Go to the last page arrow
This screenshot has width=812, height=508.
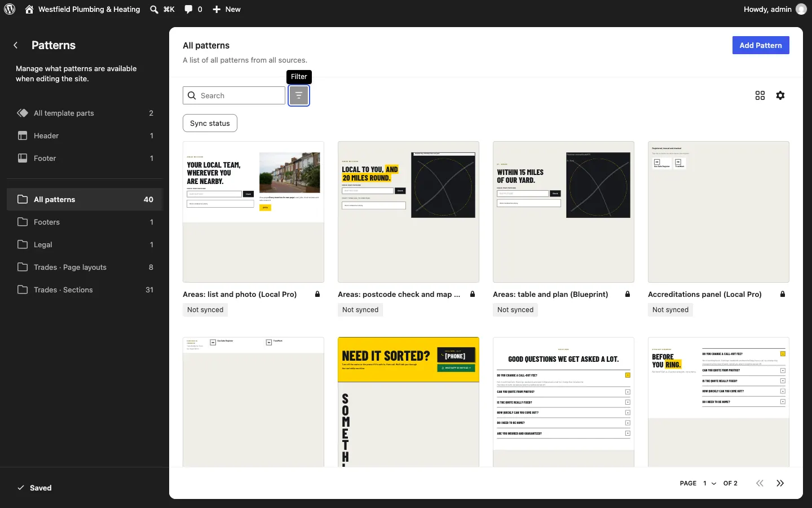pyautogui.click(x=780, y=483)
